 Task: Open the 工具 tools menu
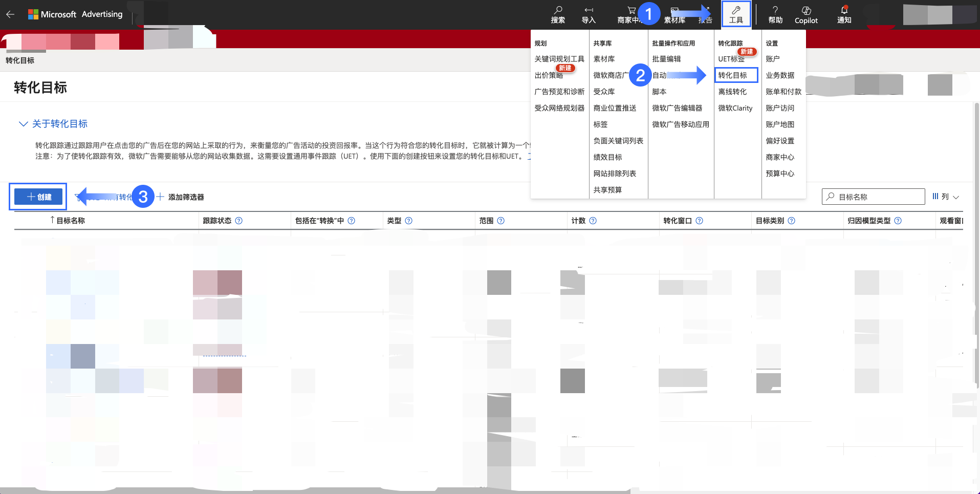coord(736,14)
